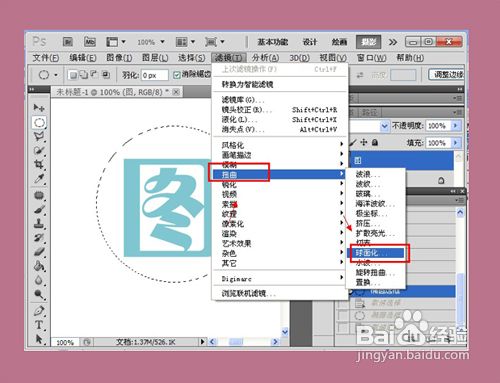Screen dimensions: 500x383
Task: Open the View Extras dropdown arrow
Action: pos(124,42)
